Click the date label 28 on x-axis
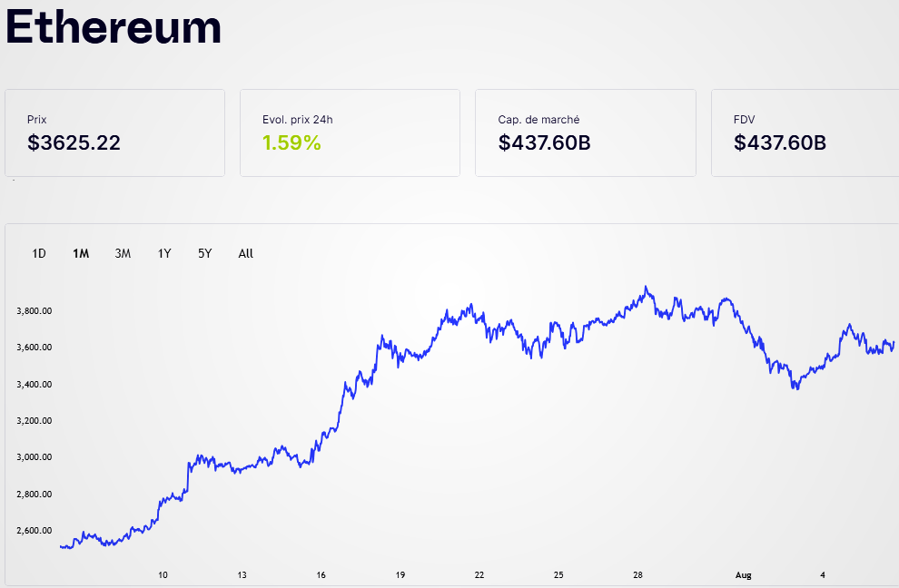 [x=637, y=574]
